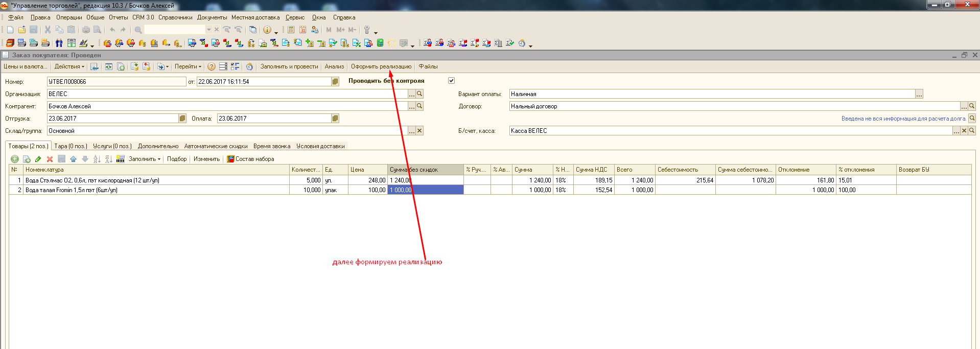
Task: Open the calculator icon in the top toolbar
Action: coord(291,30)
